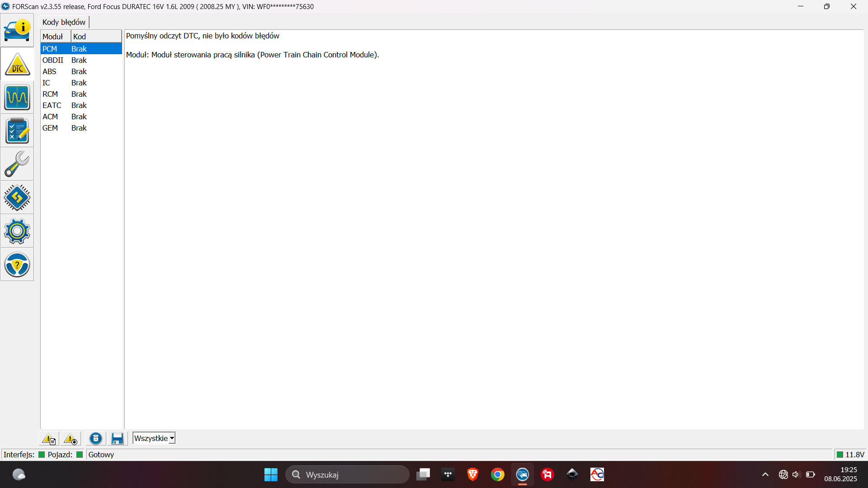
Task: Select the DTC trouble codes section
Action: coord(17,64)
